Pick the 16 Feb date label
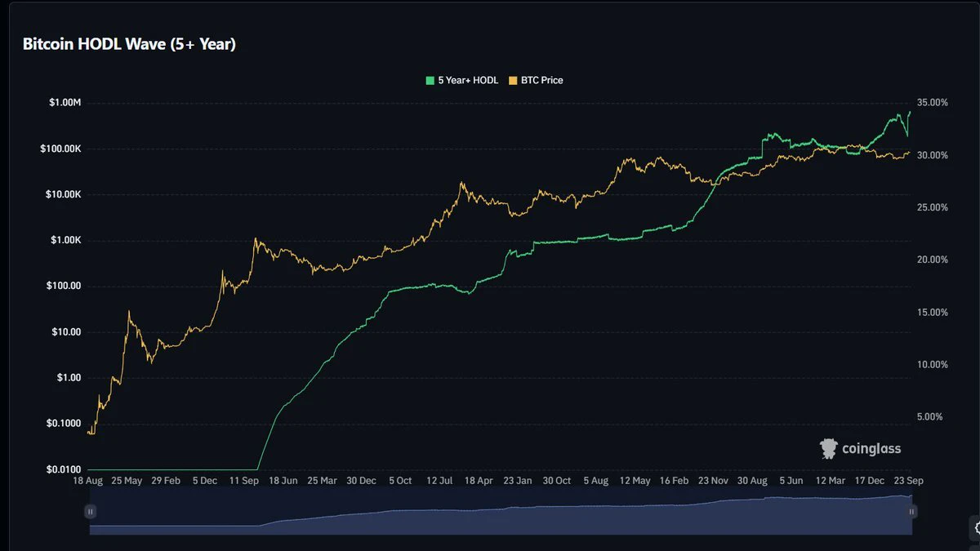Image resolution: width=980 pixels, height=551 pixels. point(674,481)
